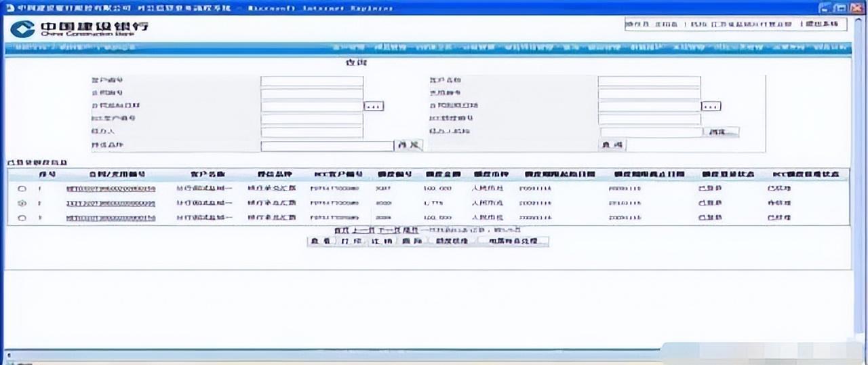This screenshot has width=868, height=365.
Task: Select the radio button in the third result row
Action: (x=22, y=218)
